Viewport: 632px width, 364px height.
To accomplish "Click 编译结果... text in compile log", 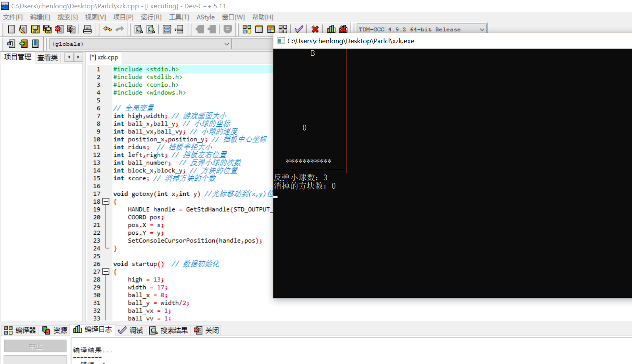I will (x=92, y=350).
